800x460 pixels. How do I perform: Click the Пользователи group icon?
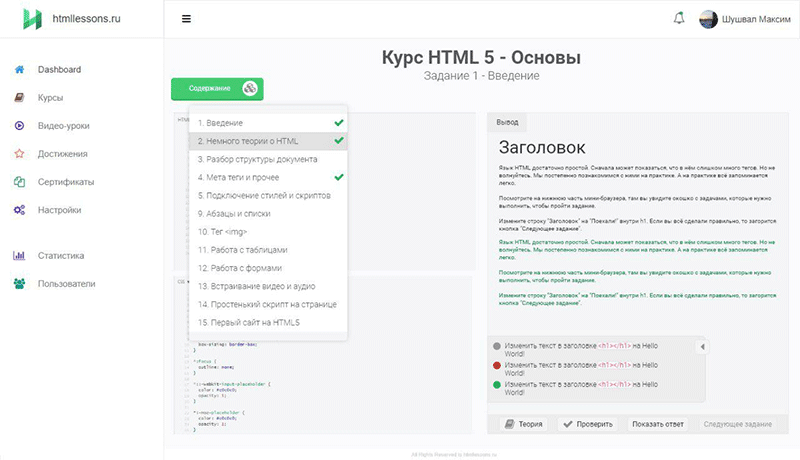[19, 284]
